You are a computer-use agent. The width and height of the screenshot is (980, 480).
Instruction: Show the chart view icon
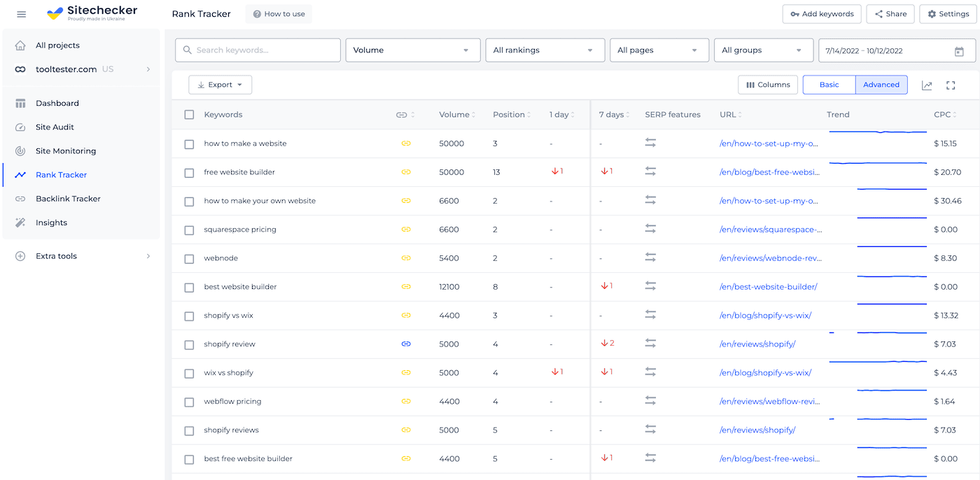click(x=927, y=85)
